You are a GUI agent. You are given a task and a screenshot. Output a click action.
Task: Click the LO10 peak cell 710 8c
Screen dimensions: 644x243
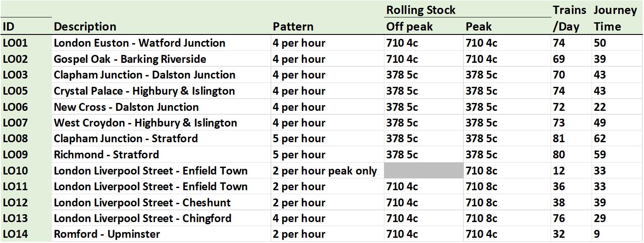481,171
